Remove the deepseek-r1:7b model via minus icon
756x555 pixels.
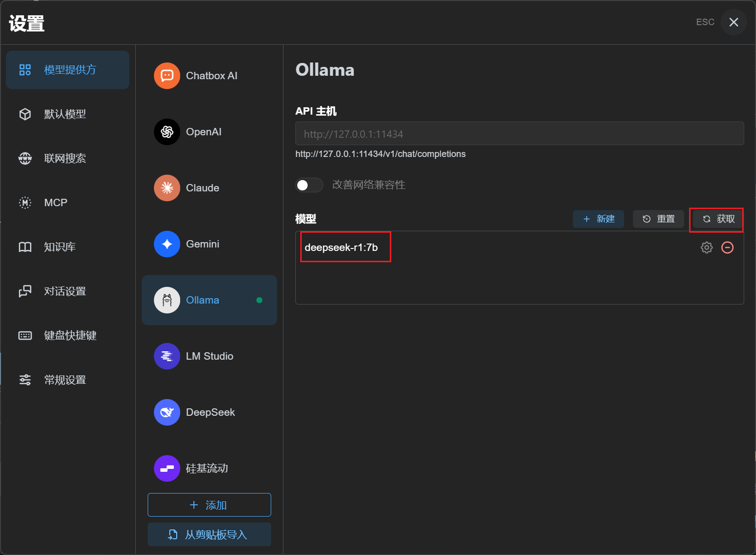point(727,247)
